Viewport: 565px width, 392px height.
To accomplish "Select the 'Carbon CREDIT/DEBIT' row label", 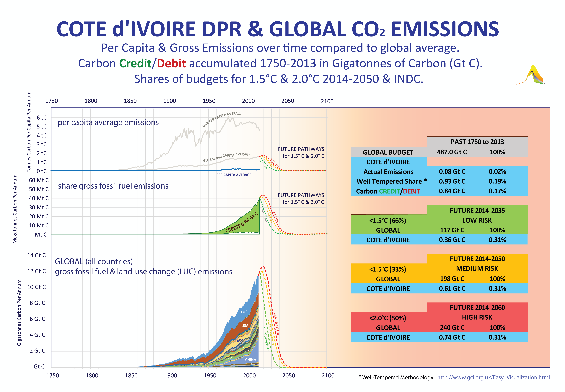I will pos(388,191).
